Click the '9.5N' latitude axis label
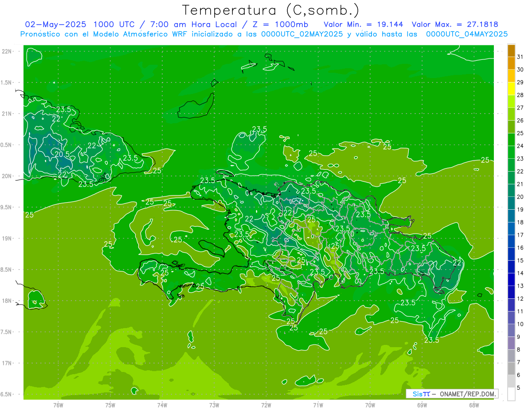Viewport: 532px width, 411px height. [7, 207]
